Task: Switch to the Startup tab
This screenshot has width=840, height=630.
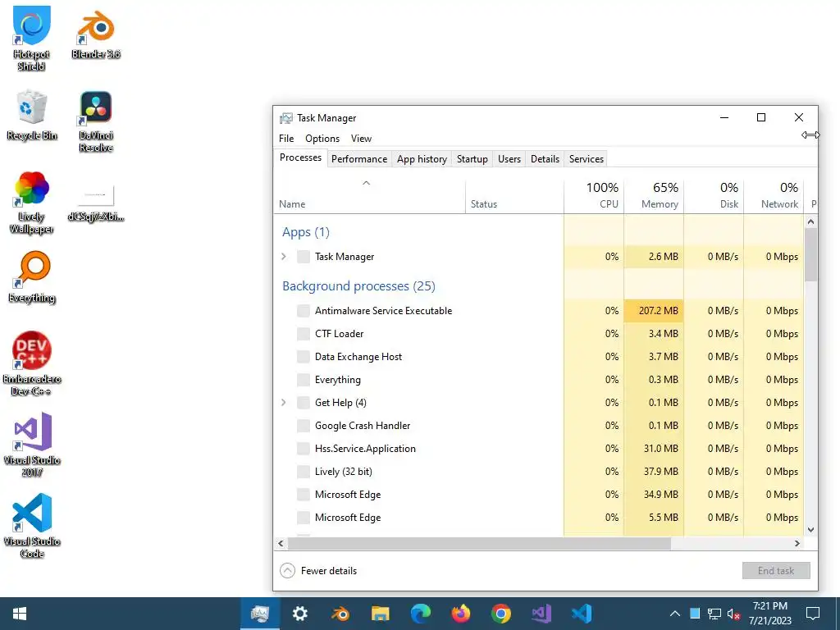Action: click(472, 159)
